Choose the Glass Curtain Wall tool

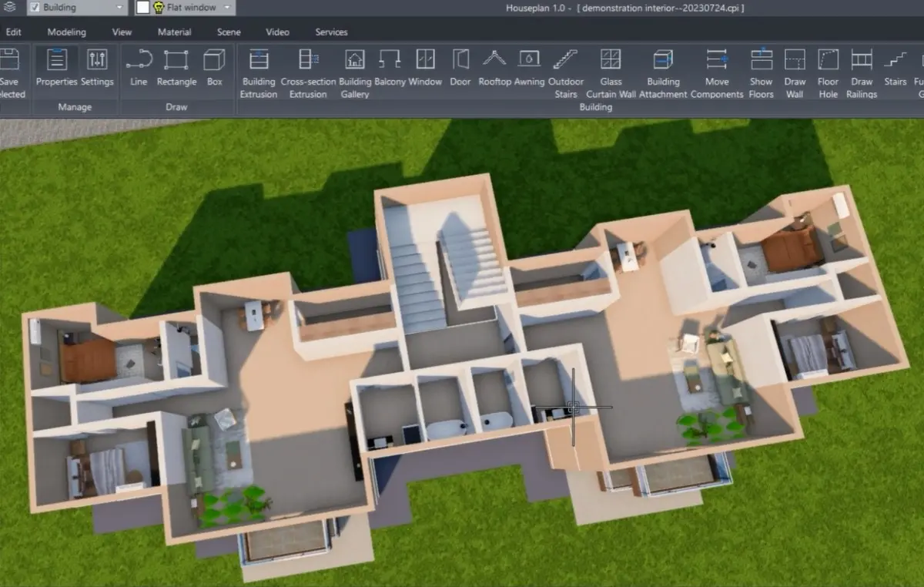611,73
